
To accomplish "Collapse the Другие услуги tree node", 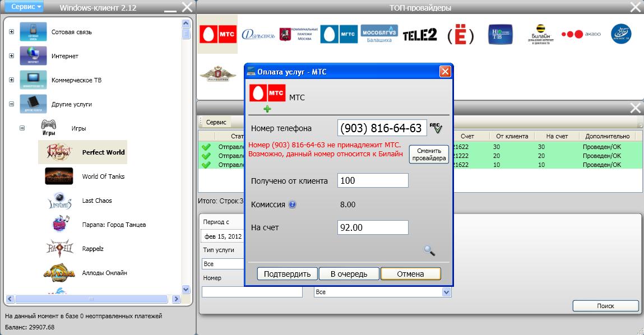I will tap(12, 104).
